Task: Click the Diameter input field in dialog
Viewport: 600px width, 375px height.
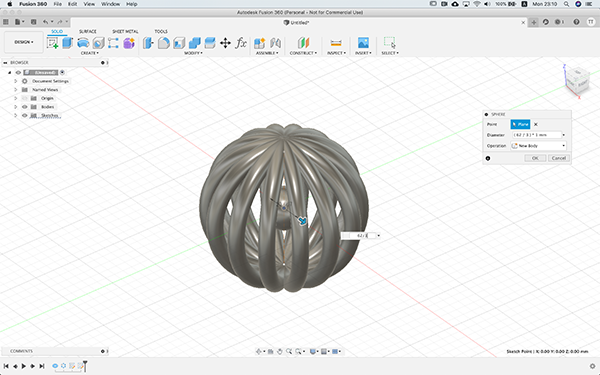Action: (536, 135)
